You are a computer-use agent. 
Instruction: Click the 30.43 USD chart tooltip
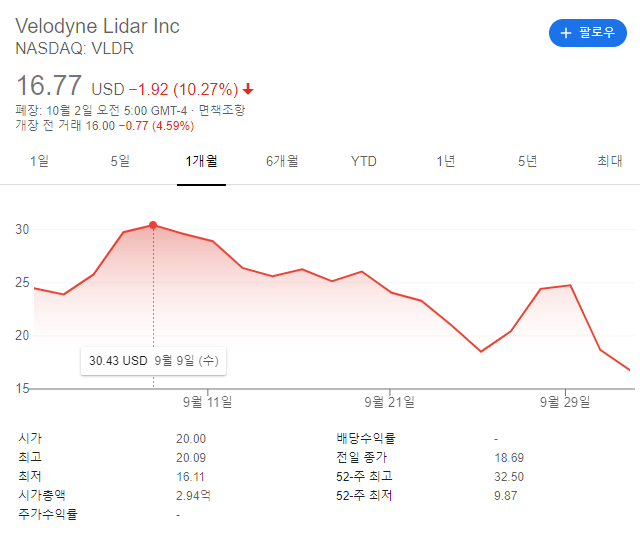(x=150, y=360)
